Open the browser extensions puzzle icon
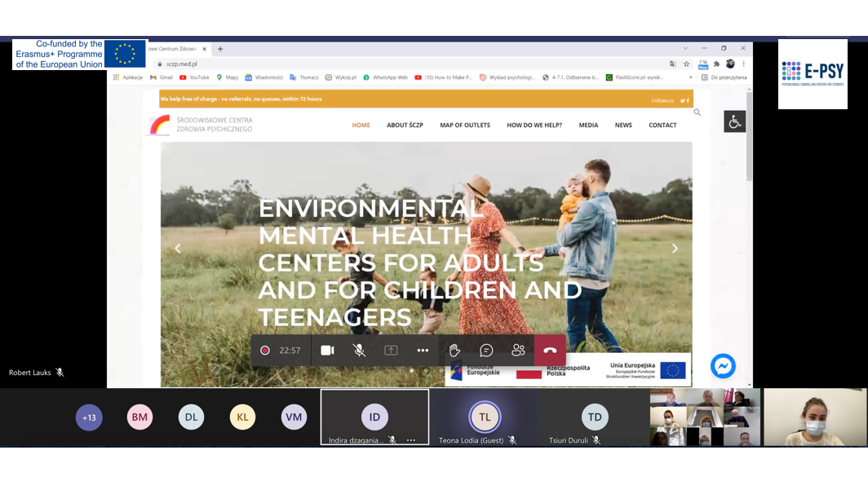The width and height of the screenshot is (868, 481). click(x=717, y=64)
